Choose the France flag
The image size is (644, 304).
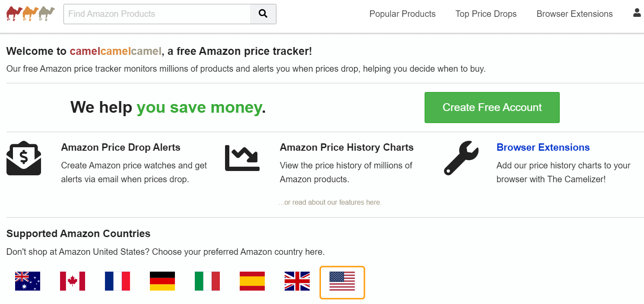click(117, 281)
